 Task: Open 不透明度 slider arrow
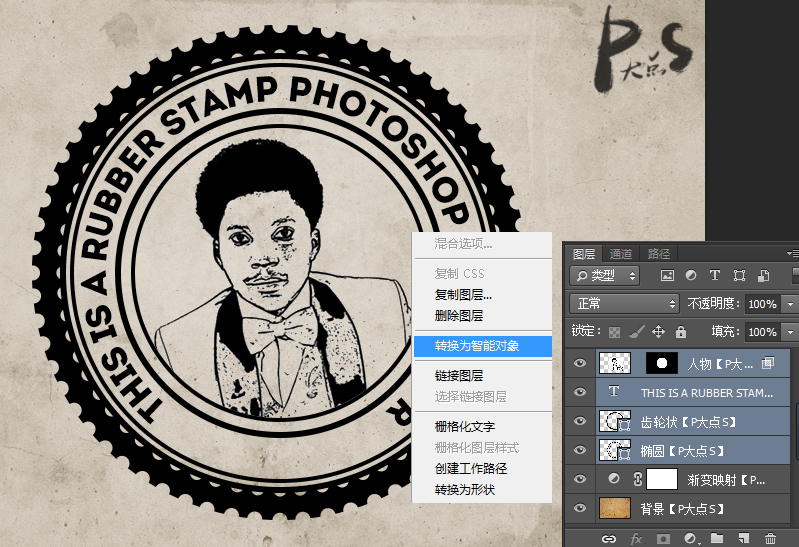pyautogui.click(x=790, y=304)
